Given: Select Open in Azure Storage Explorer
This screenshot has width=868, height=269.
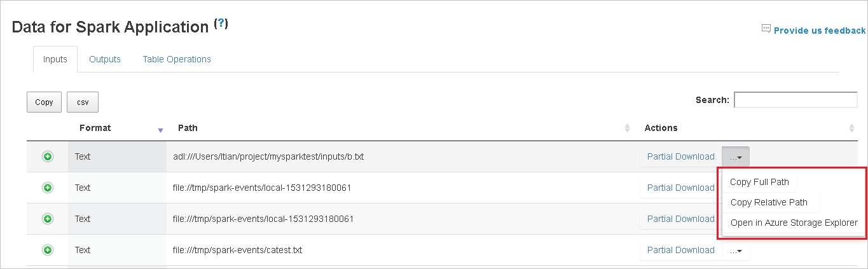Looking at the screenshot, I should pos(794,223).
